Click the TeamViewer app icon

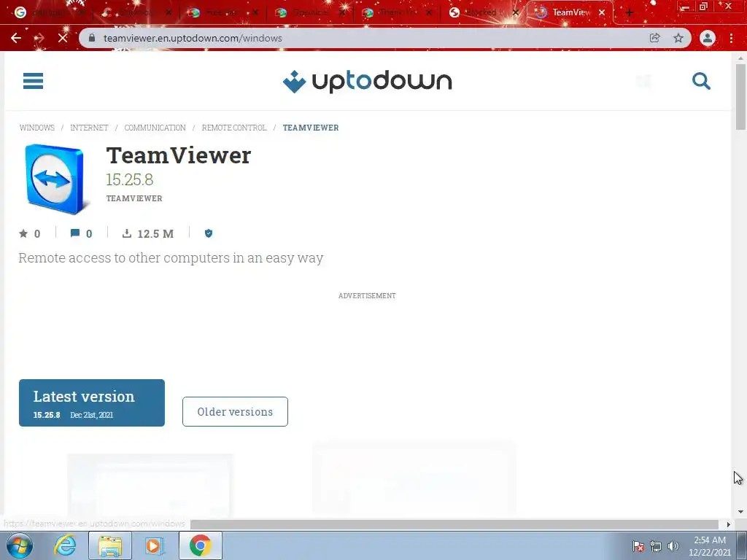click(56, 179)
